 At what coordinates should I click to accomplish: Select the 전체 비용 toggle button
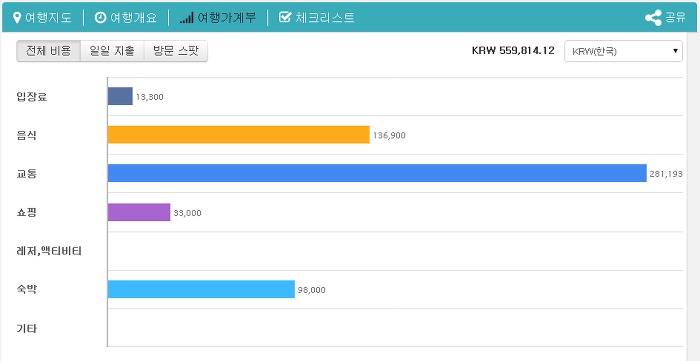pos(49,51)
